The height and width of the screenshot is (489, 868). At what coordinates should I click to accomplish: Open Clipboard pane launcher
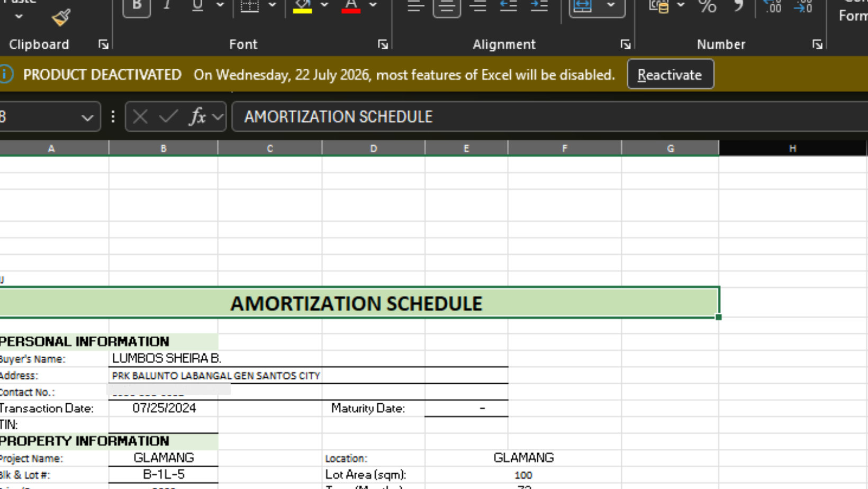[103, 44]
